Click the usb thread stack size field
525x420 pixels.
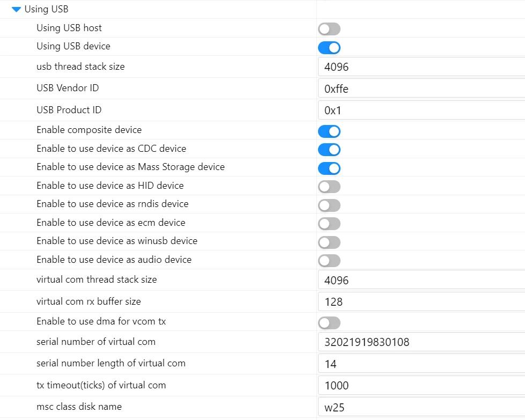tap(421, 68)
